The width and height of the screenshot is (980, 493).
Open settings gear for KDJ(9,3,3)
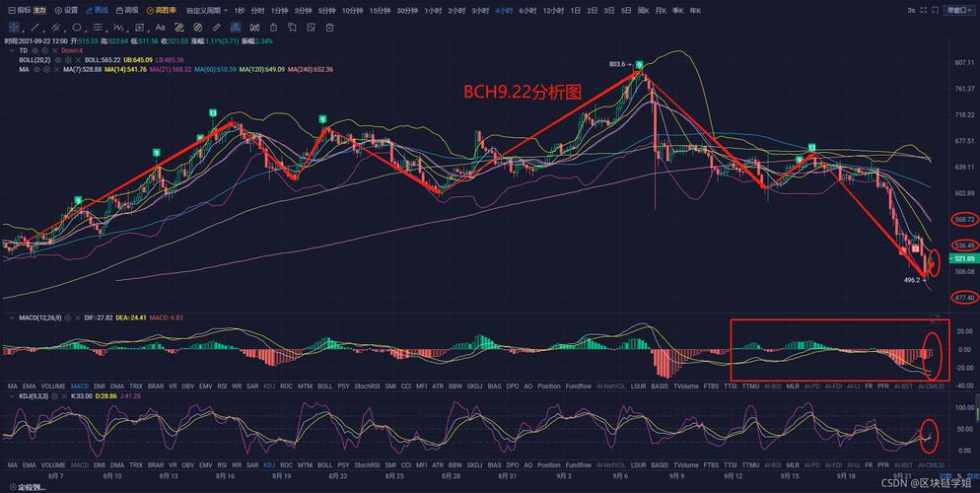pyautogui.click(x=54, y=396)
